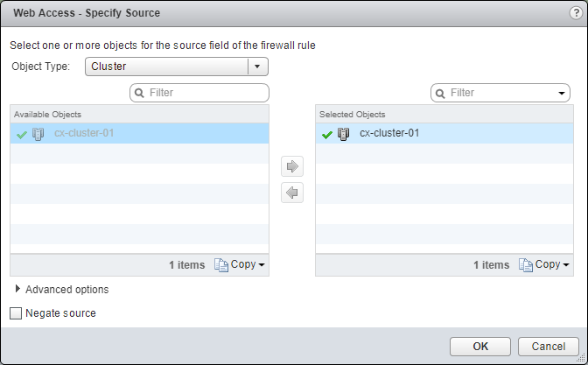Open Copy menu arrow under Available Objects

[262, 264]
